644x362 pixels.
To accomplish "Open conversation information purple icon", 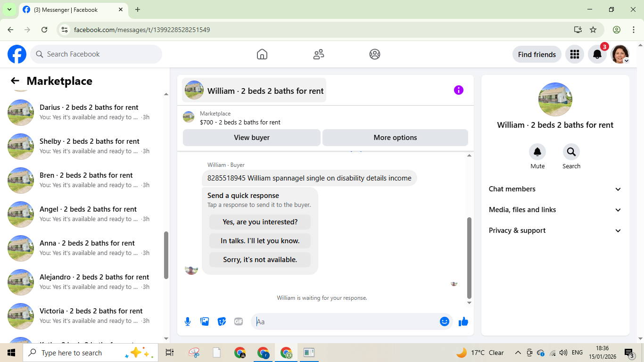I will coord(459,90).
